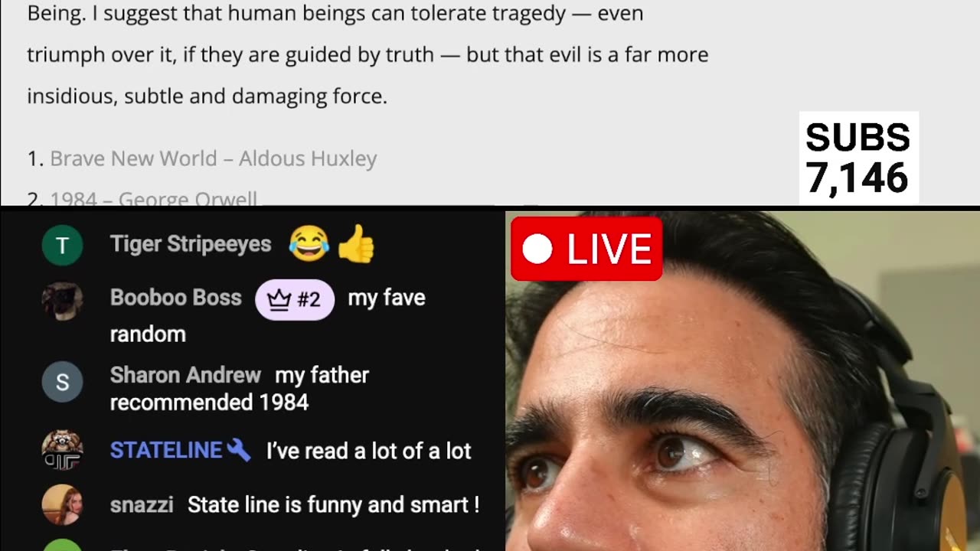Select username Tiger Stripeeyes

tap(191, 244)
